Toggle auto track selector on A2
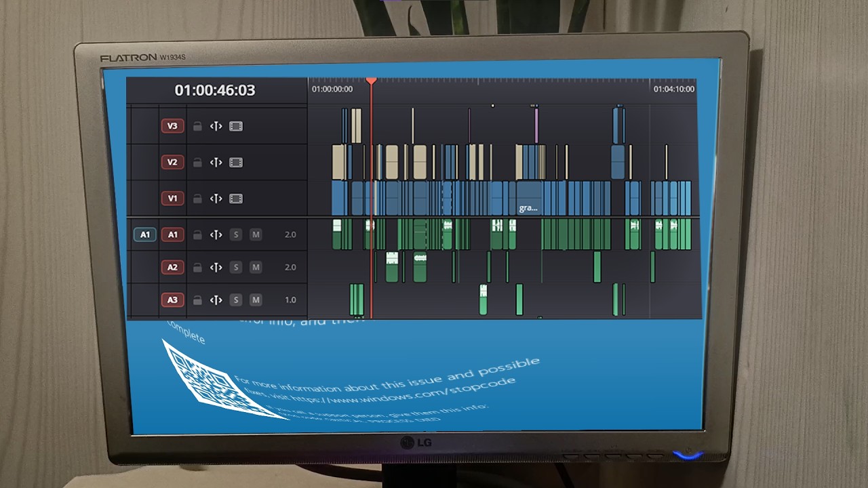The width and height of the screenshot is (868, 488). tap(216, 267)
